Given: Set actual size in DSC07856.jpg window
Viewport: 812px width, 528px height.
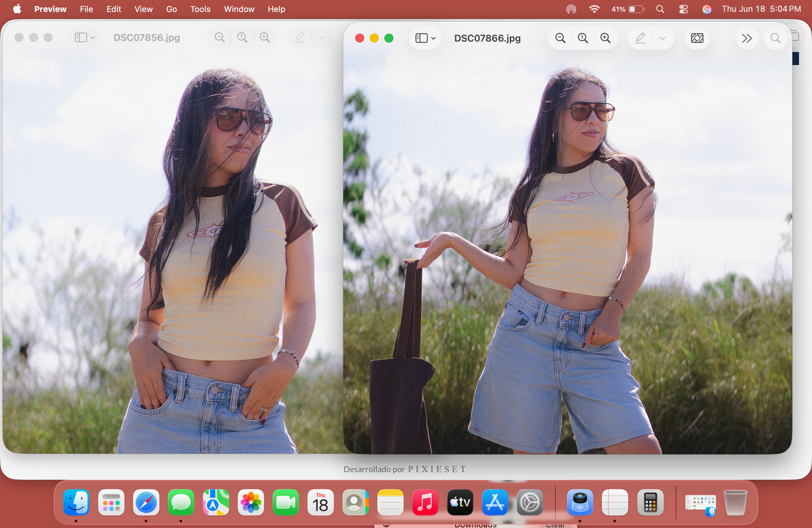Looking at the screenshot, I should tap(242, 38).
